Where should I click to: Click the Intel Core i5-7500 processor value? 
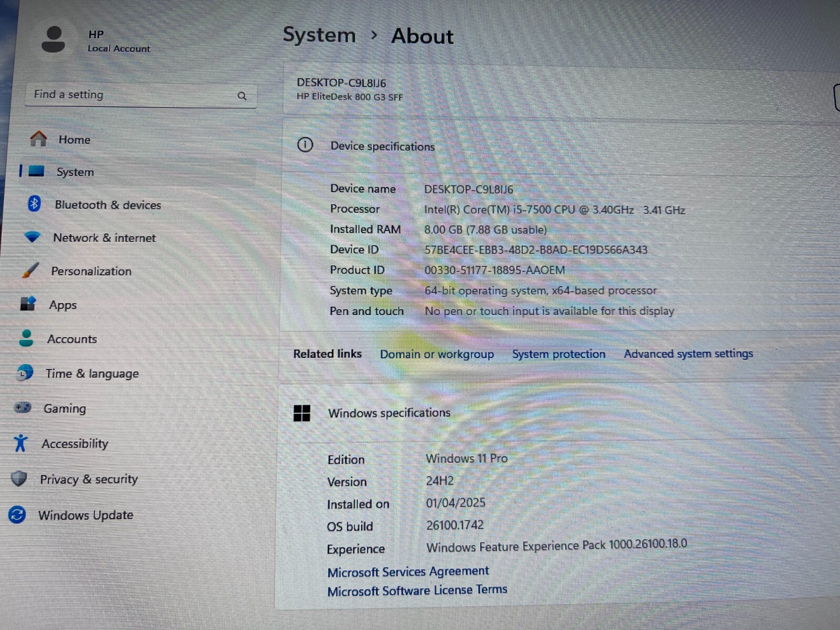pos(554,209)
